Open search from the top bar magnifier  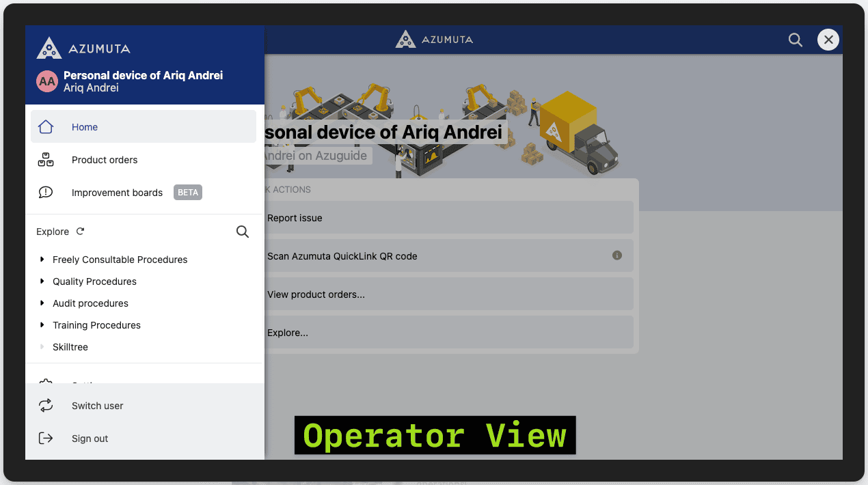795,40
